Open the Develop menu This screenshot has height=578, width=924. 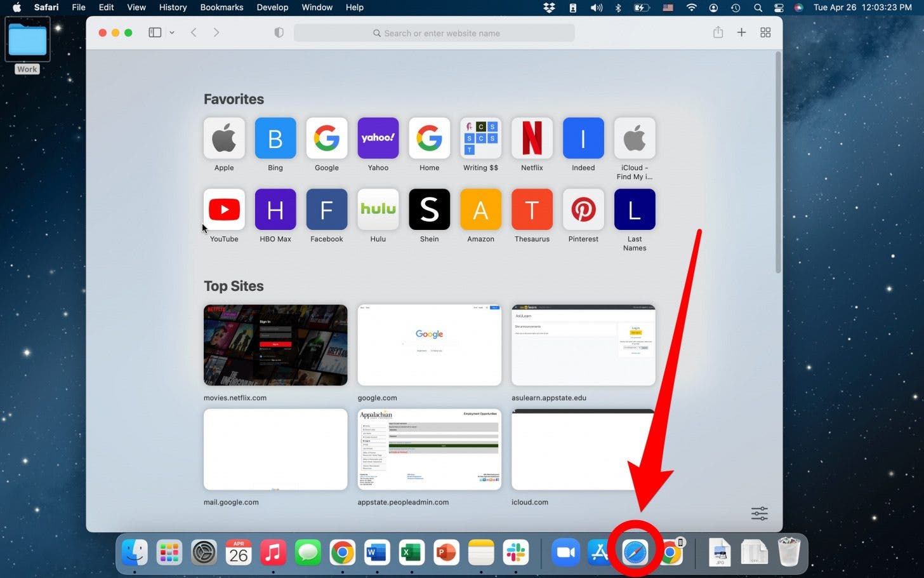pyautogui.click(x=272, y=8)
